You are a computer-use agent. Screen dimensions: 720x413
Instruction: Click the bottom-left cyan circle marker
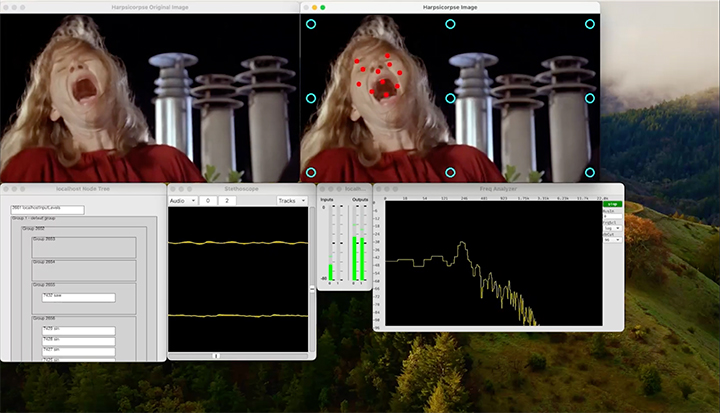(x=310, y=172)
